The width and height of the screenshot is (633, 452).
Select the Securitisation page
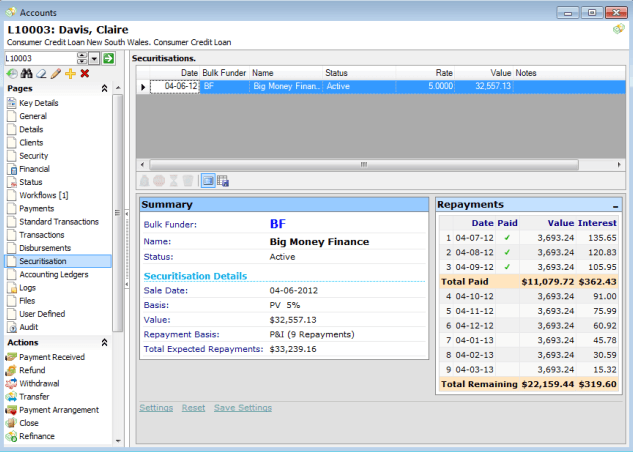[58, 261]
